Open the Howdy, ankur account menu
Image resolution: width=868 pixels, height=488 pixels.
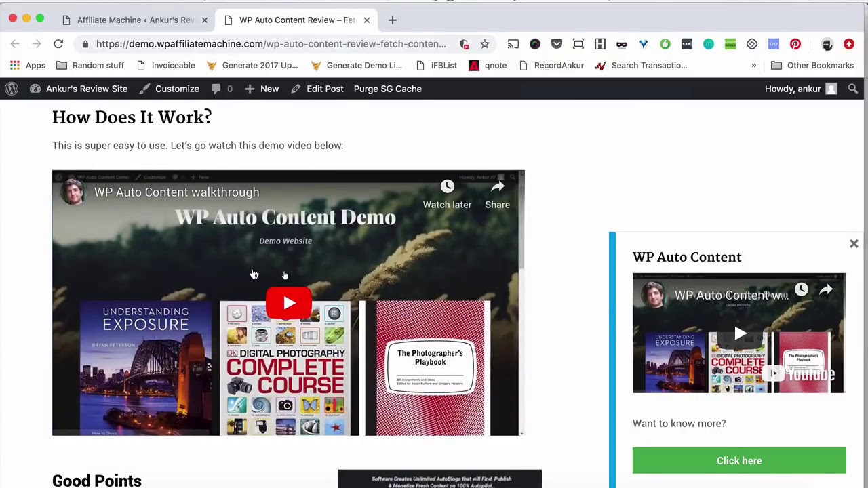click(x=801, y=89)
